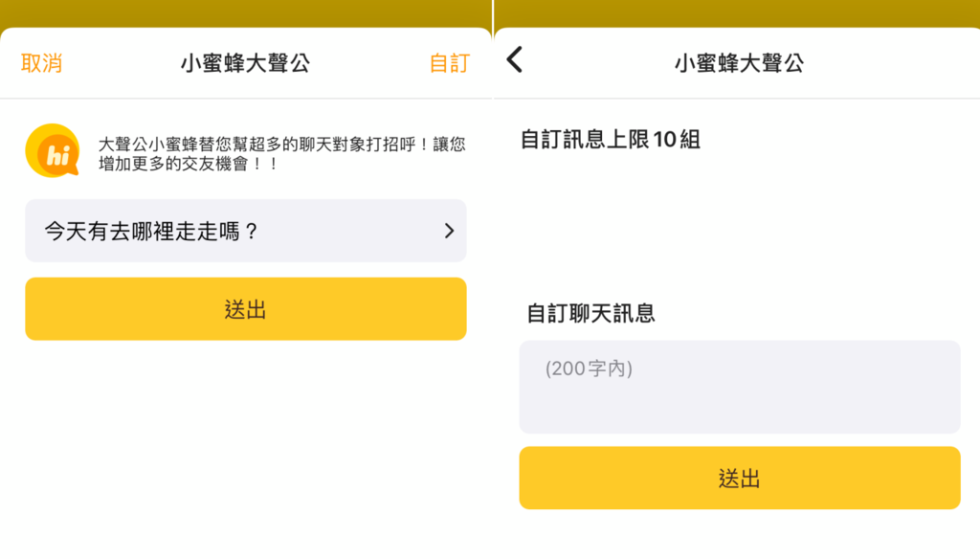Click the 自訂聊天訊息 label
This screenshot has width=980, height=559.
(590, 313)
